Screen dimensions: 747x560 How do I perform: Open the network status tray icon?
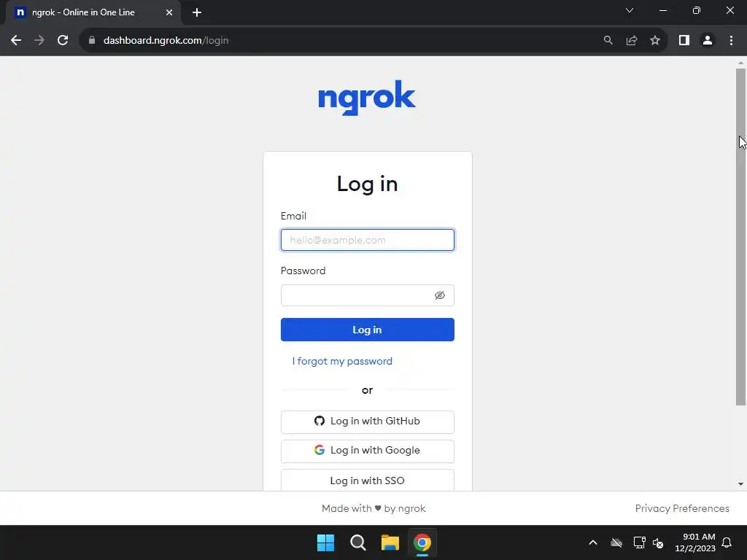click(x=639, y=542)
